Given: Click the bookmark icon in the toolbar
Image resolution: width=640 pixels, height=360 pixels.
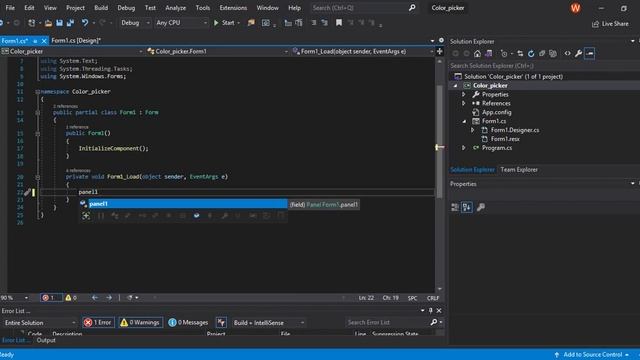Looking at the screenshot, I should tap(339, 23).
